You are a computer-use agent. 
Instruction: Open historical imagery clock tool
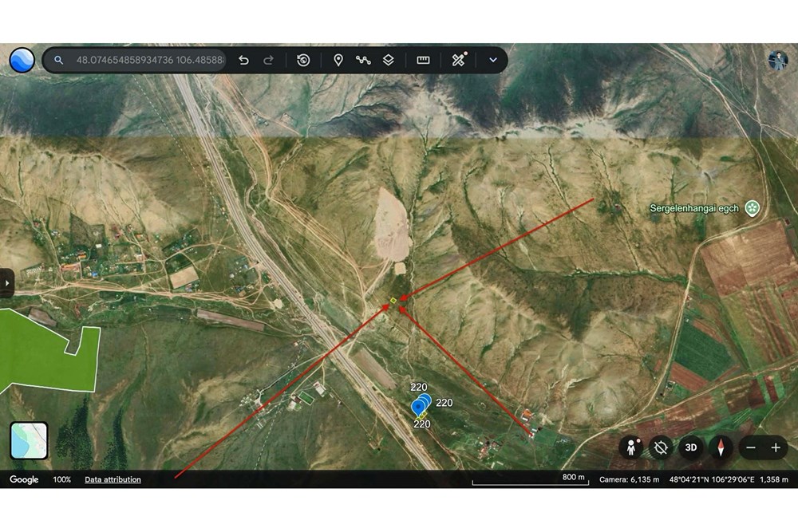pos(303,60)
